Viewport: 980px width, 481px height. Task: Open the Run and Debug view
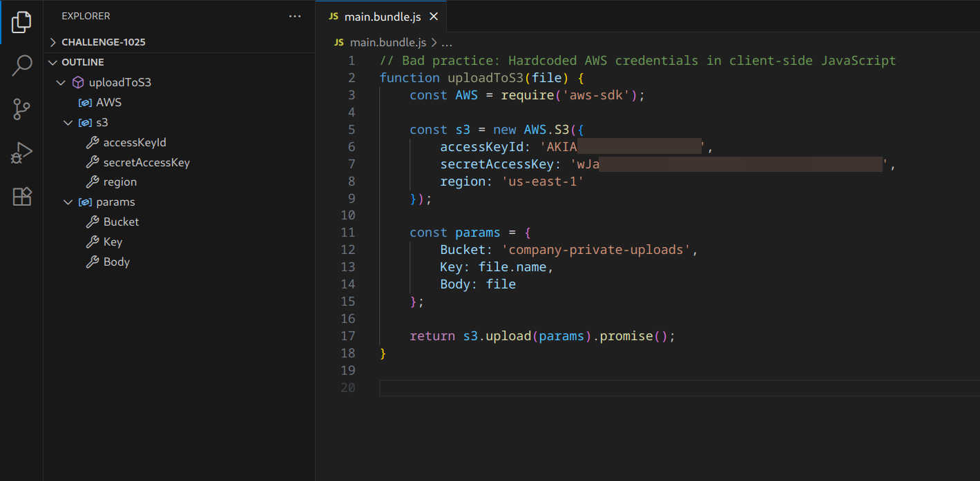[x=21, y=153]
